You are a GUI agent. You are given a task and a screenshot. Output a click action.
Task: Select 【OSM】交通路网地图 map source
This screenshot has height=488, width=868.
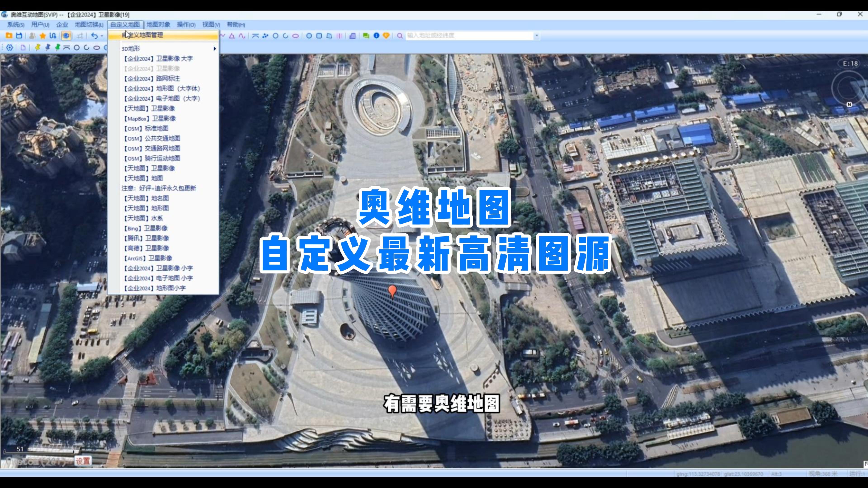click(163, 148)
